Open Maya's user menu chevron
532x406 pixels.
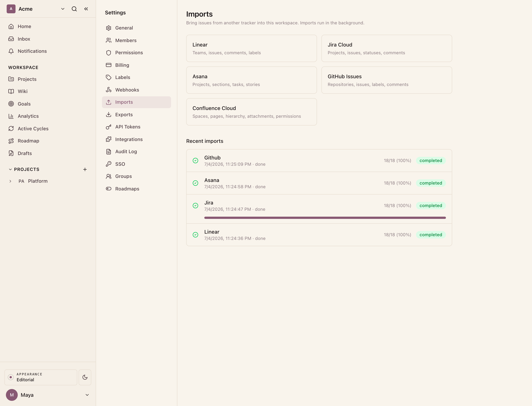tap(87, 395)
